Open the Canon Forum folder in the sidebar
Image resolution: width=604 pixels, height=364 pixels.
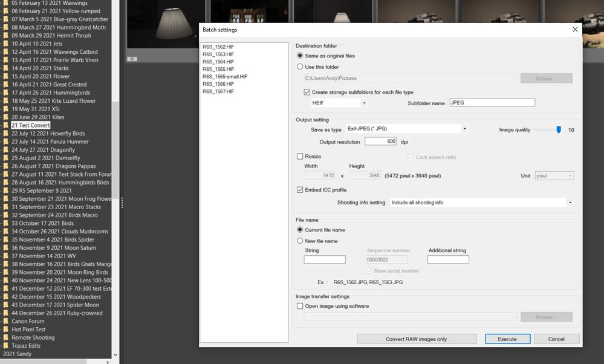coord(27,321)
